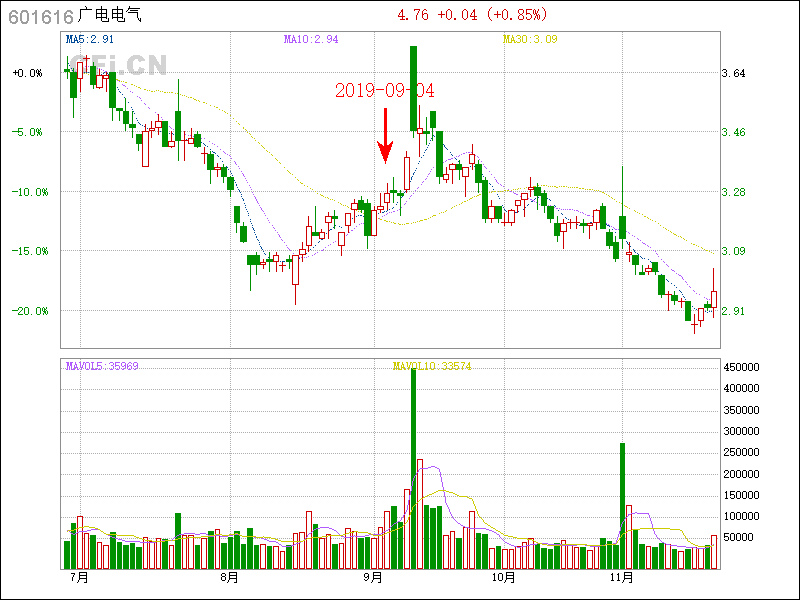Click 11月 on the time axis

[x=622, y=578]
